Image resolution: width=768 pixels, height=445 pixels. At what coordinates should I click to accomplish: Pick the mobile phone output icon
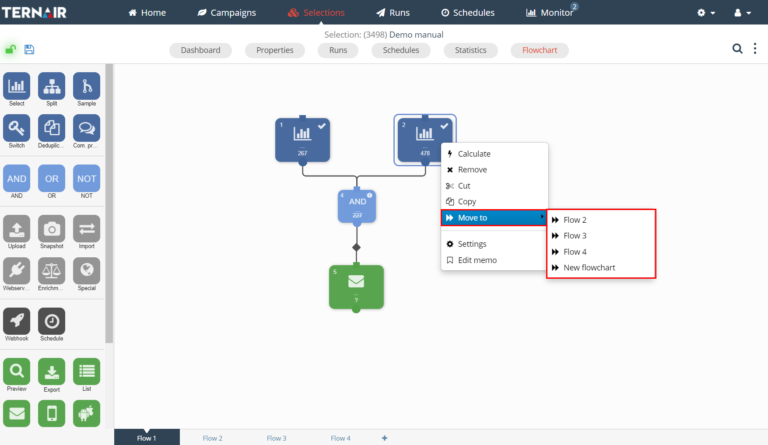click(51, 414)
